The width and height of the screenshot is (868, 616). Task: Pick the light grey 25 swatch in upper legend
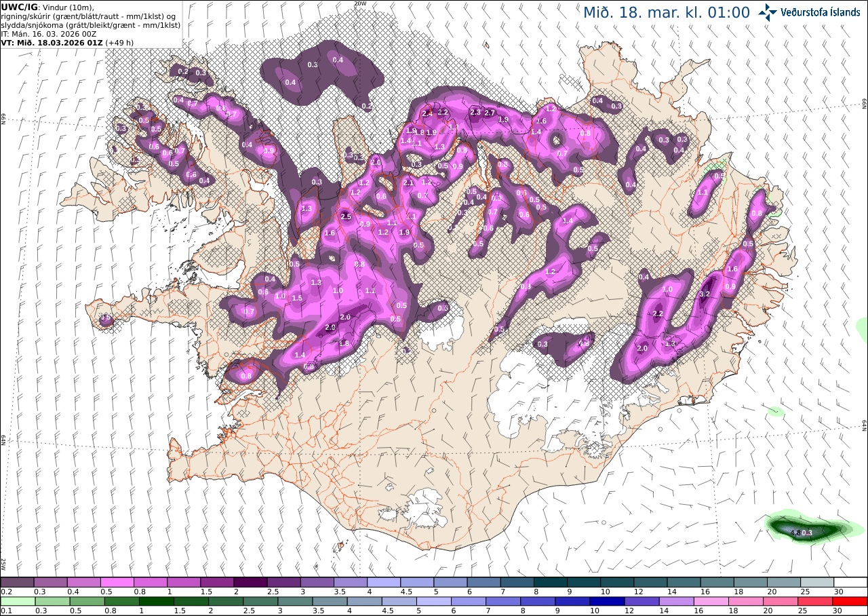(817, 582)
